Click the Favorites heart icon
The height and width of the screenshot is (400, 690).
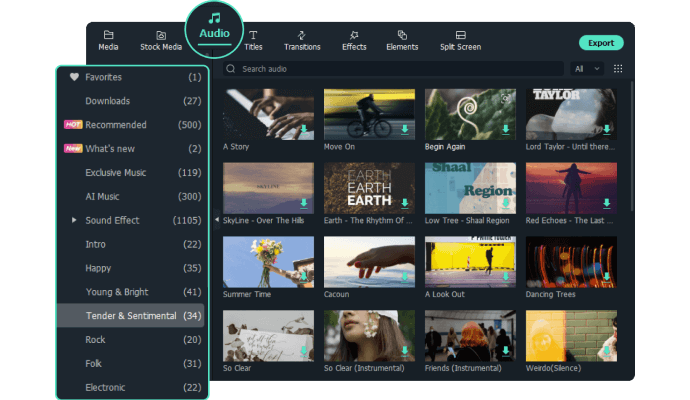coord(74,77)
